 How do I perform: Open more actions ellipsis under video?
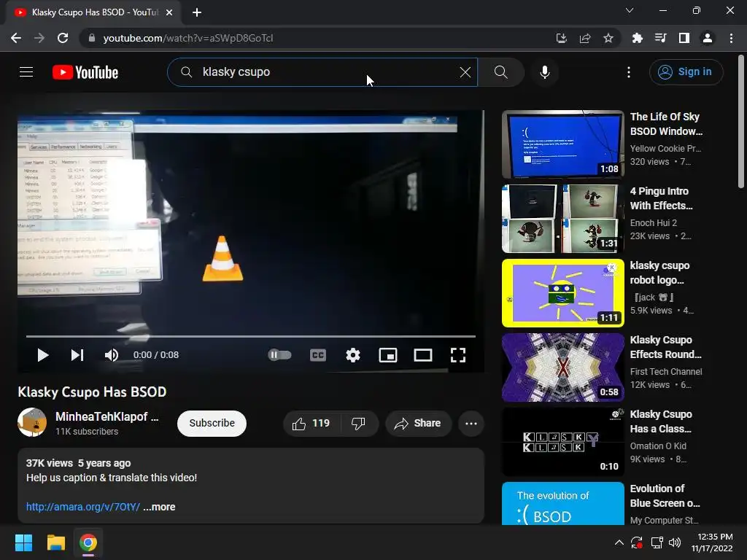click(471, 424)
